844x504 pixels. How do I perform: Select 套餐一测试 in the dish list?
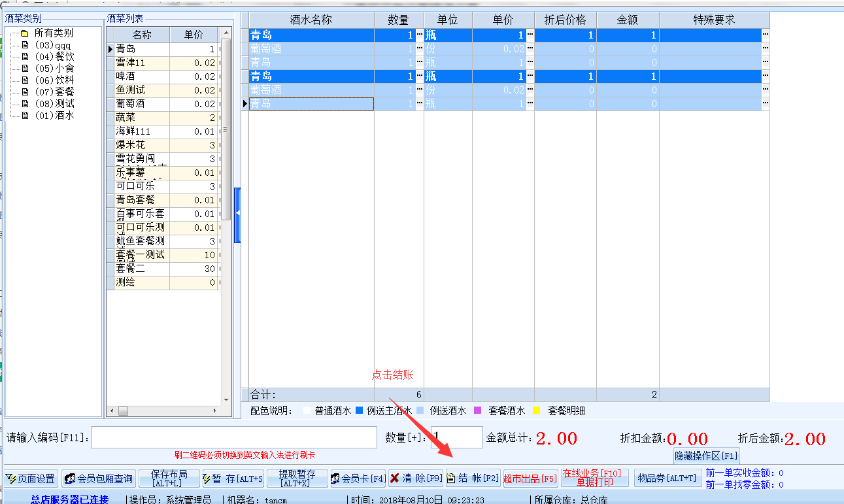pyautogui.click(x=142, y=255)
